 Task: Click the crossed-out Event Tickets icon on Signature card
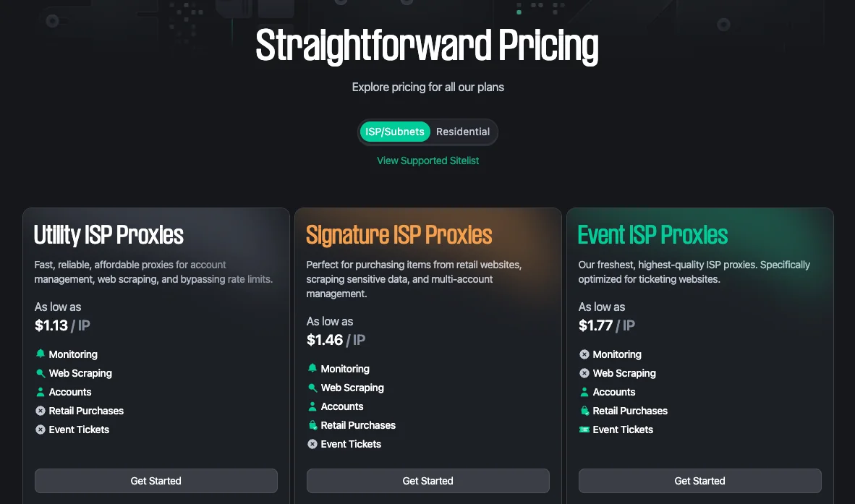(x=312, y=444)
